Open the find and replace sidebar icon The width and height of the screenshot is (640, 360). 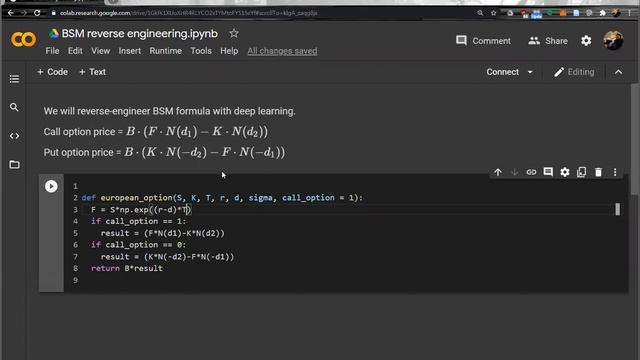coord(14,107)
